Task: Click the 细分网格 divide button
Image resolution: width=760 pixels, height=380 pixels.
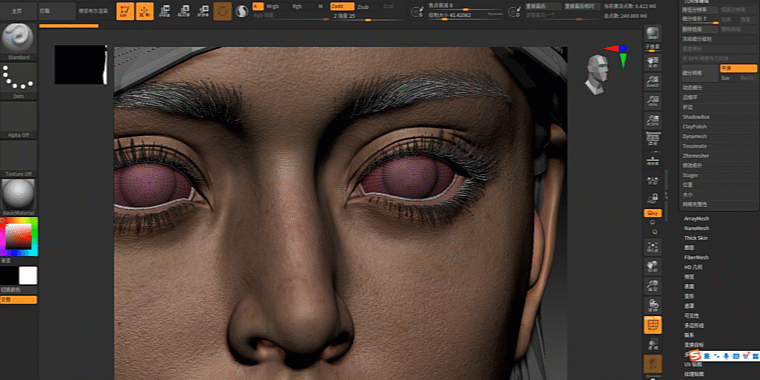Action: click(x=700, y=73)
